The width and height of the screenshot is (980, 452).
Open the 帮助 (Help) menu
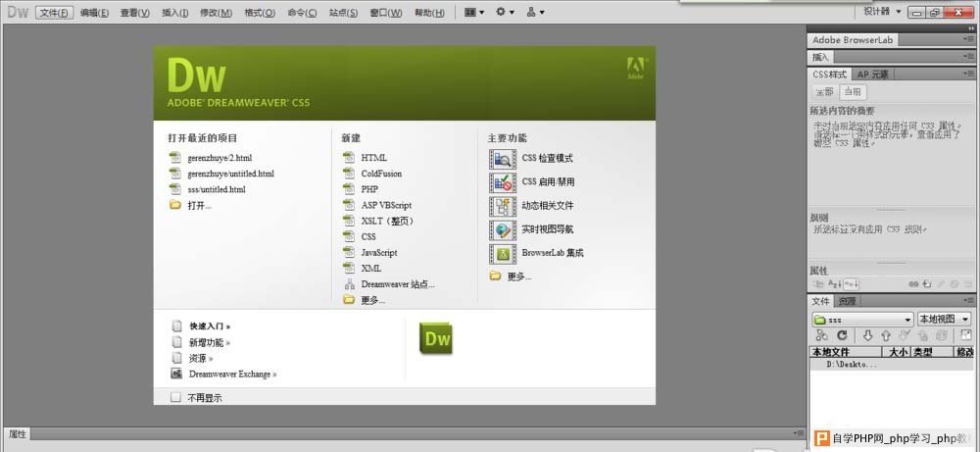(x=429, y=12)
